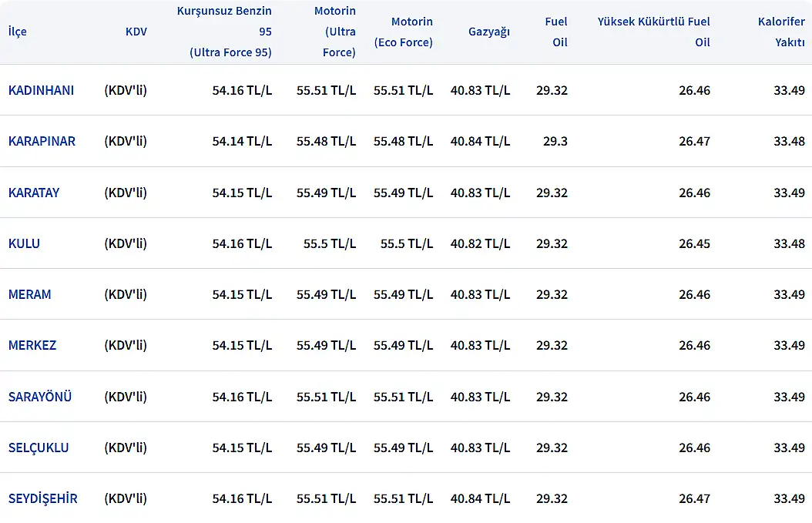Open the SEYDİŞEHİR district link
This screenshot has height=523, width=812.
pyautogui.click(x=43, y=498)
